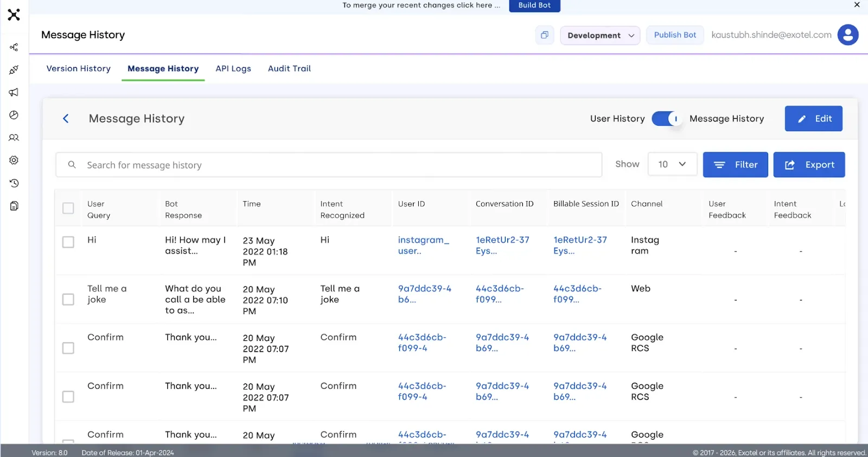Open the users group icon in the sidebar
Screen dimensions: 868x457
tap(14, 138)
